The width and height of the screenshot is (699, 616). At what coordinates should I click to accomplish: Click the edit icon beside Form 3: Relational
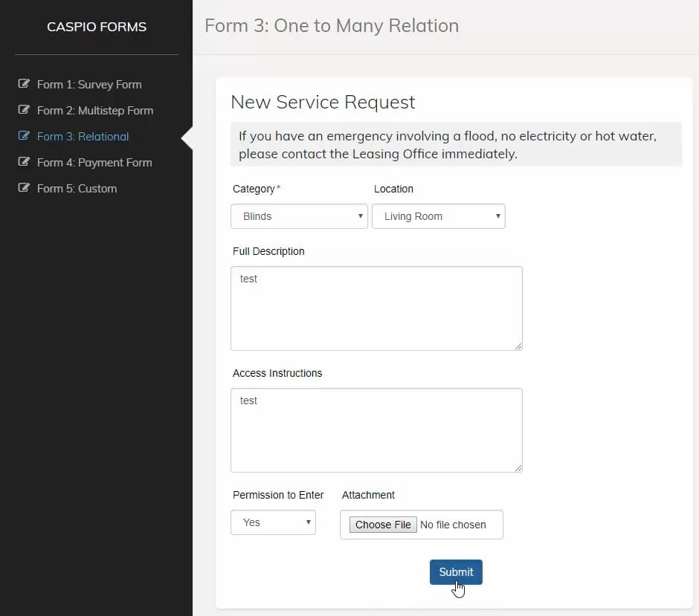24,136
